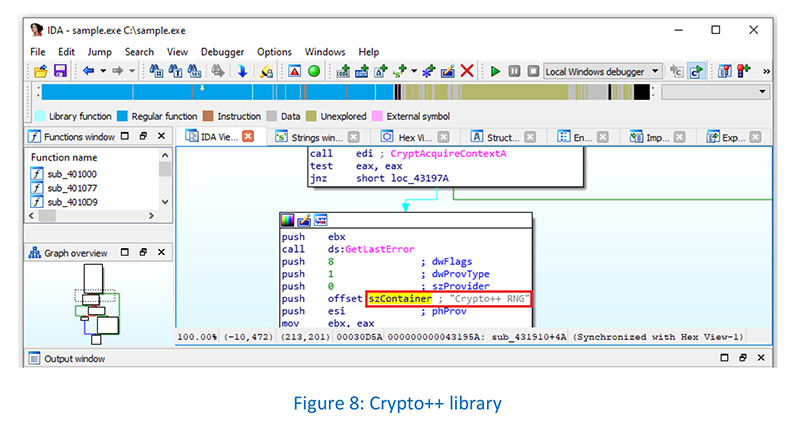This screenshot has height=429, width=799.
Task: Click the graph node edit comment icon
Action: tap(304, 220)
